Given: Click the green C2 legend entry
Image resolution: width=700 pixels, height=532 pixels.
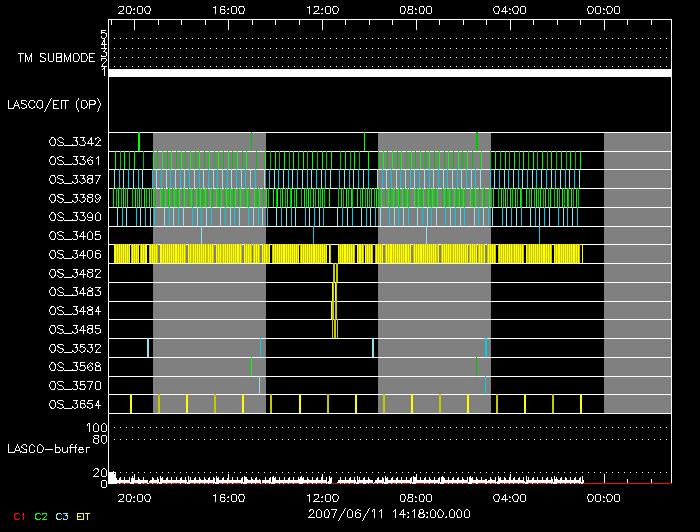Looking at the screenshot, I should tap(41, 515).
